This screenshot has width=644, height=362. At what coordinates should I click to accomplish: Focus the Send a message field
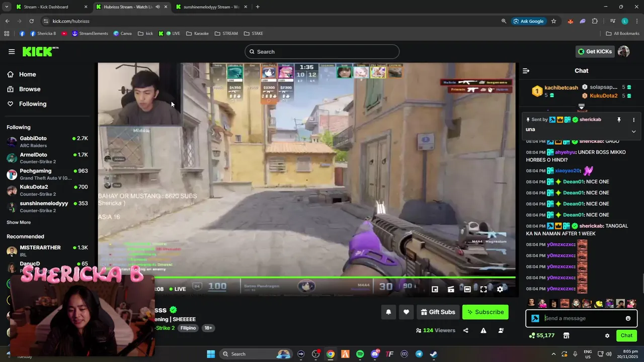click(582, 318)
